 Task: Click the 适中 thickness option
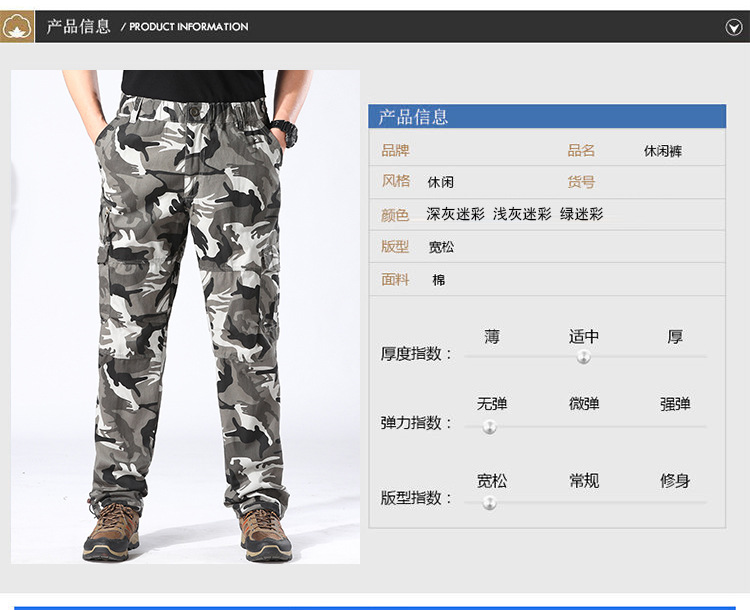click(584, 337)
